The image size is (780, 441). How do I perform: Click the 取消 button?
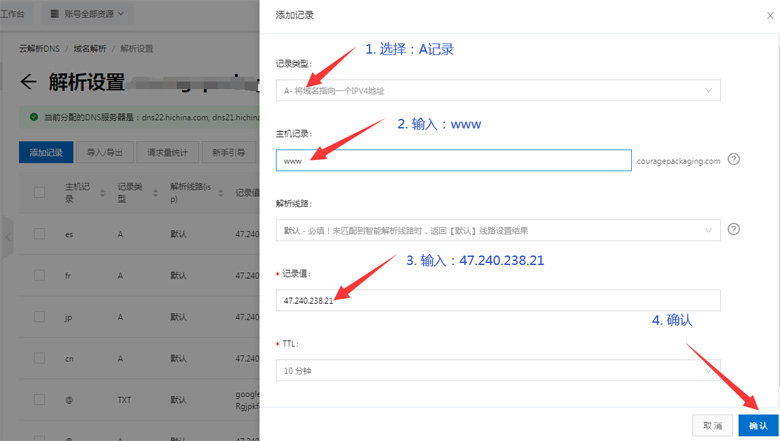pos(712,425)
